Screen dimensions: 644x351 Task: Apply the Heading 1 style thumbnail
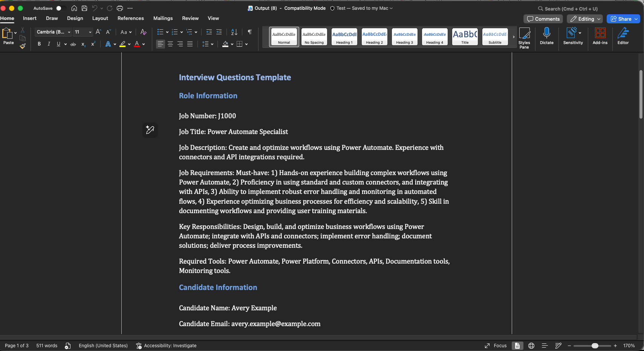click(344, 37)
